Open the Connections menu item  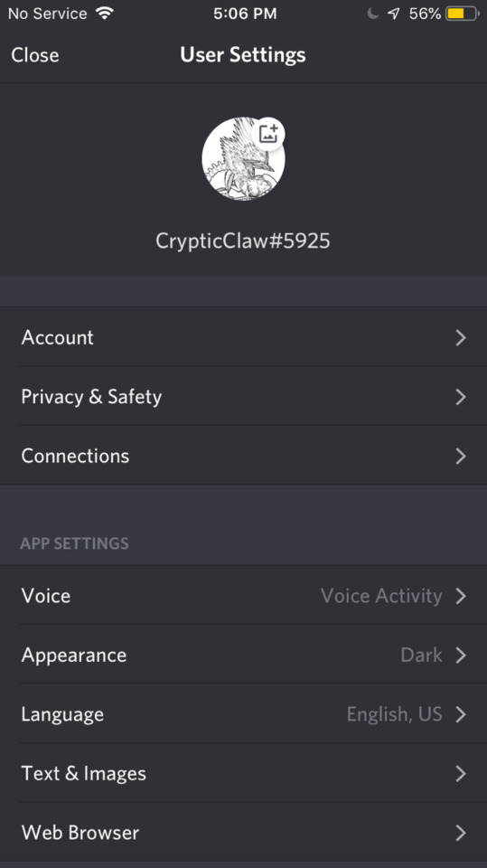point(244,456)
